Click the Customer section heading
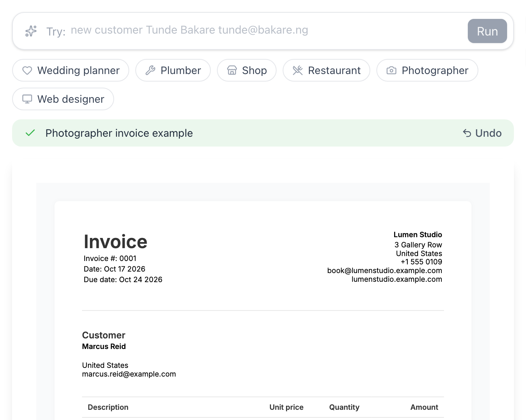 [104, 335]
